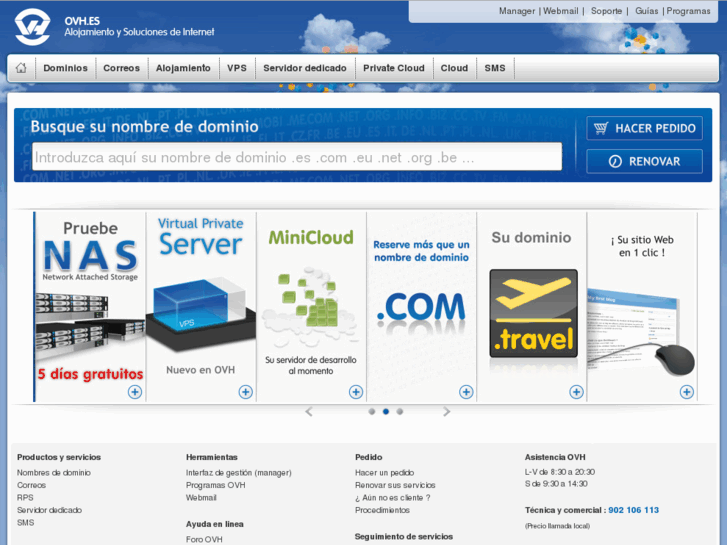Viewport: 727px width, 545px height.
Task: Open Su sitio Web en 1 clic card
Action: [x=642, y=307]
